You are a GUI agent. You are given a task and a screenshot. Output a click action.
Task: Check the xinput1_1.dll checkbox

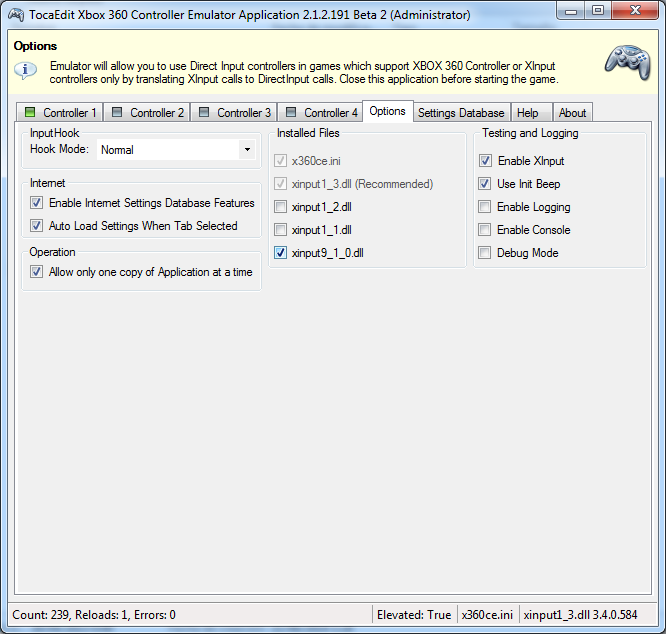point(280,230)
